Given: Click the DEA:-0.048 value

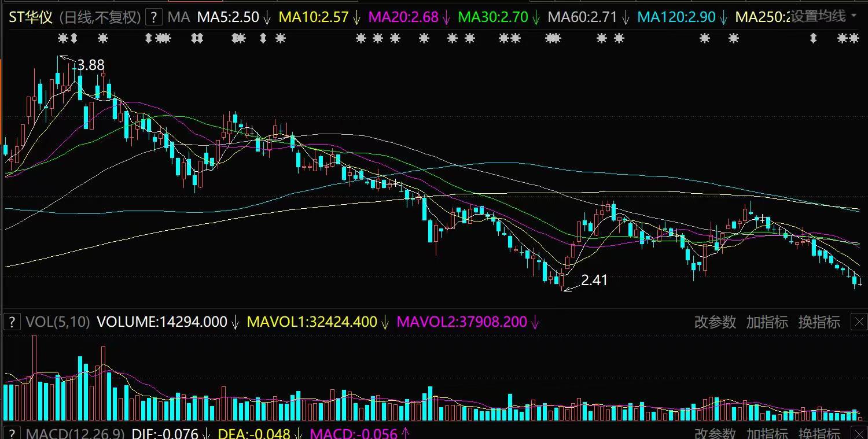Looking at the screenshot, I should pyautogui.click(x=255, y=433).
